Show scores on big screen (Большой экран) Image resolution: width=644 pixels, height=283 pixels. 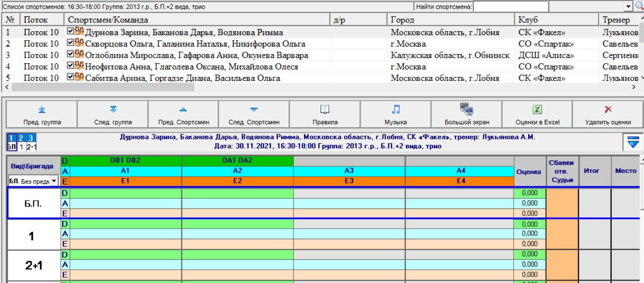(467, 114)
